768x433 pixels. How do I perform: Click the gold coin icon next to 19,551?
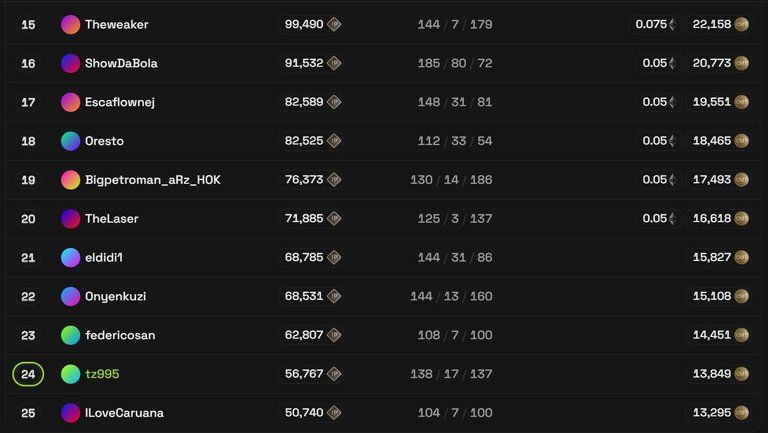742,102
